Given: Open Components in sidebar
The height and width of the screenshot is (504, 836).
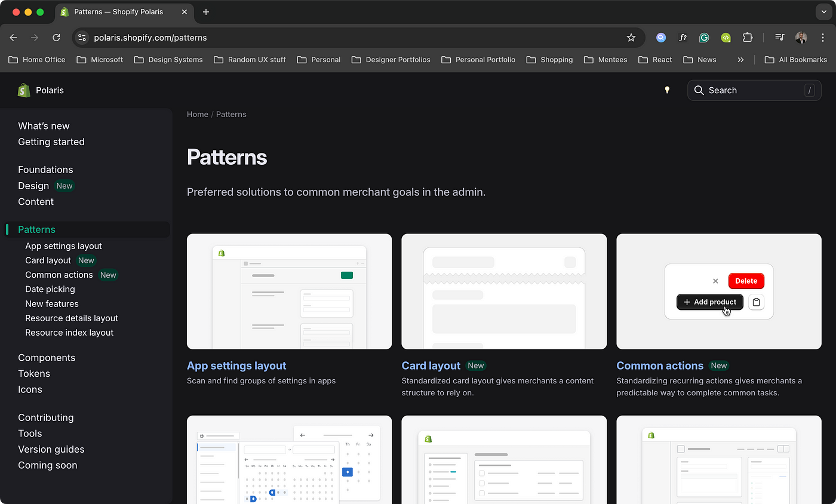Looking at the screenshot, I should [x=47, y=358].
